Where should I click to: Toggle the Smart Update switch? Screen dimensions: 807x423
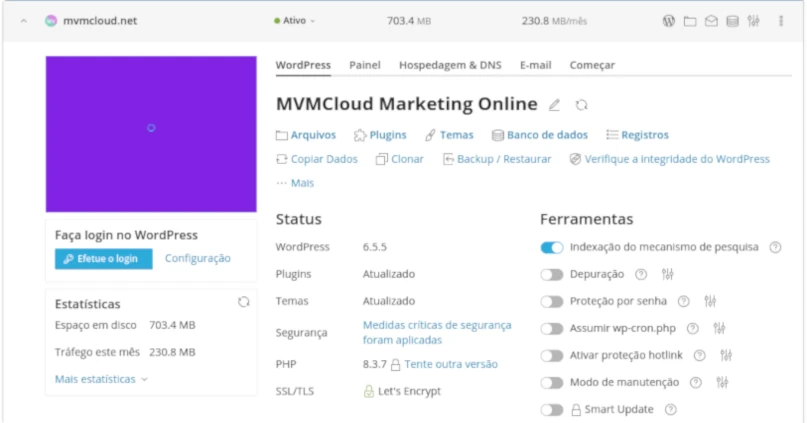[x=552, y=410]
